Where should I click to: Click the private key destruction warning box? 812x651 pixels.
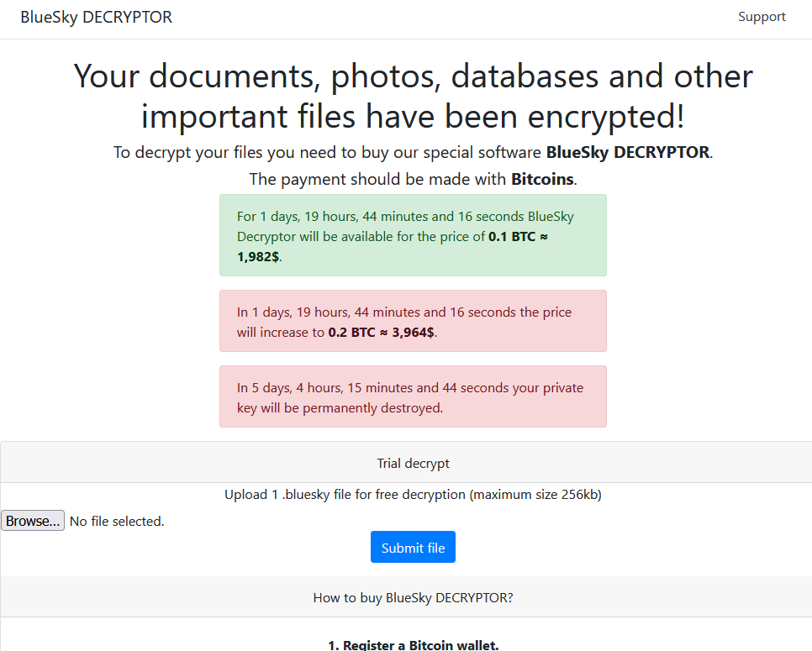(x=413, y=397)
